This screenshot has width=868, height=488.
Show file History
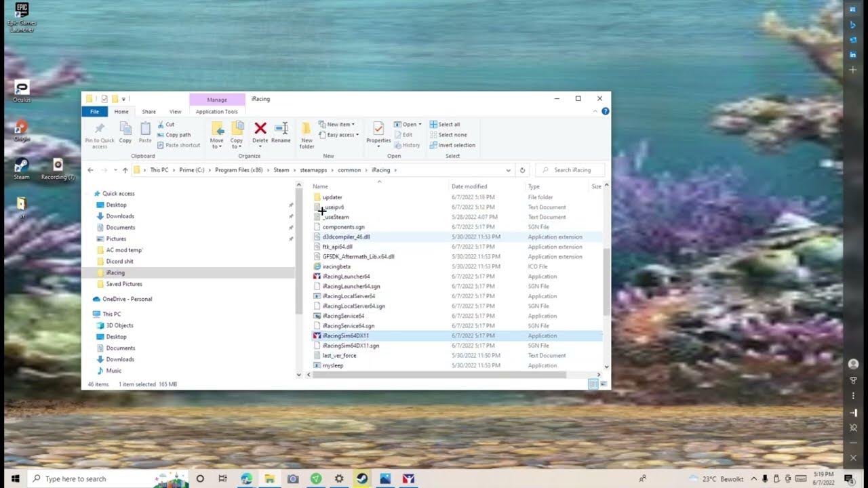[408, 145]
